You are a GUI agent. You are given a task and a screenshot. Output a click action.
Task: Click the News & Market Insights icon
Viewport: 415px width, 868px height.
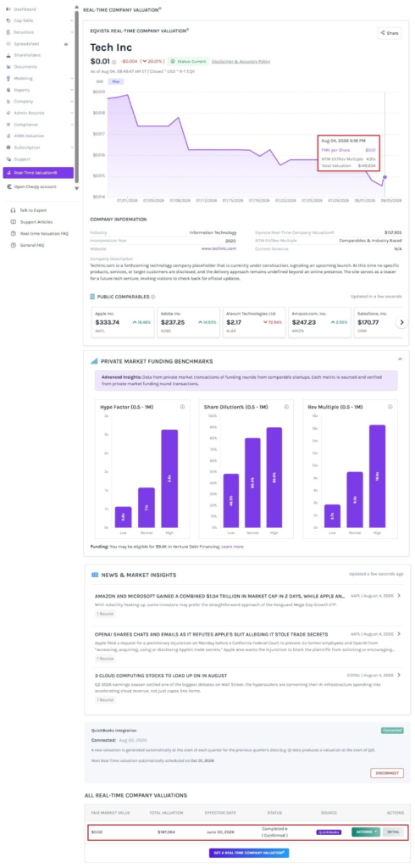[x=94, y=576]
